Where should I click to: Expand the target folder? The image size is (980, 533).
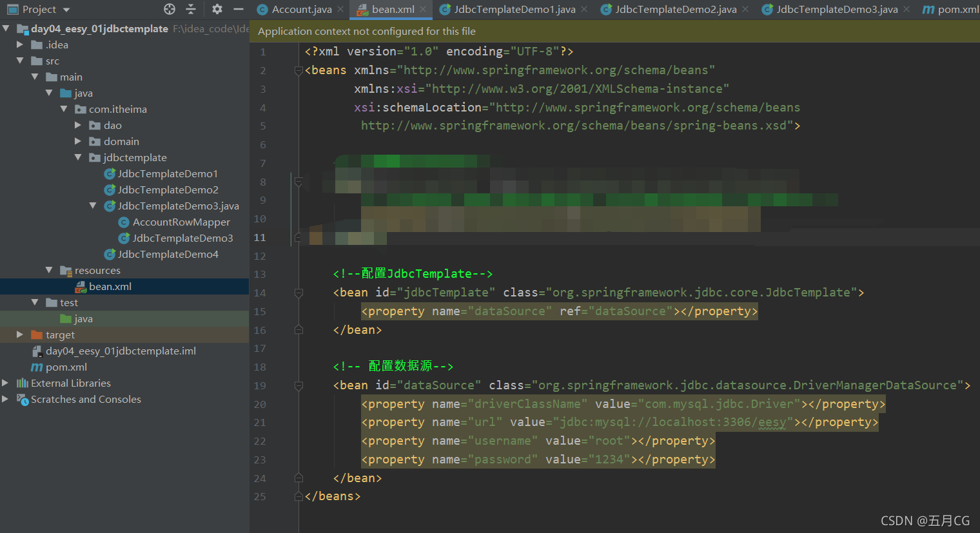pyautogui.click(x=20, y=334)
